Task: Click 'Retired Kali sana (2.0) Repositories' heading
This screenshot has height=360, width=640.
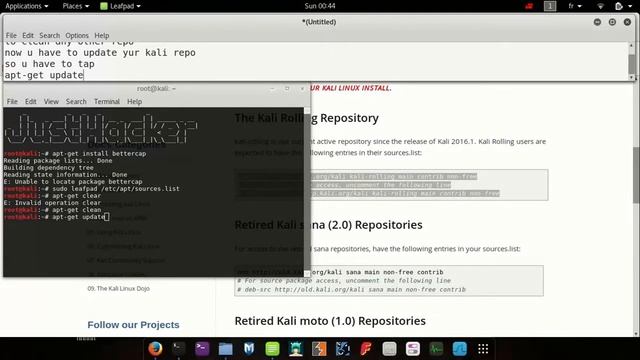Action: pyautogui.click(x=328, y=225)
